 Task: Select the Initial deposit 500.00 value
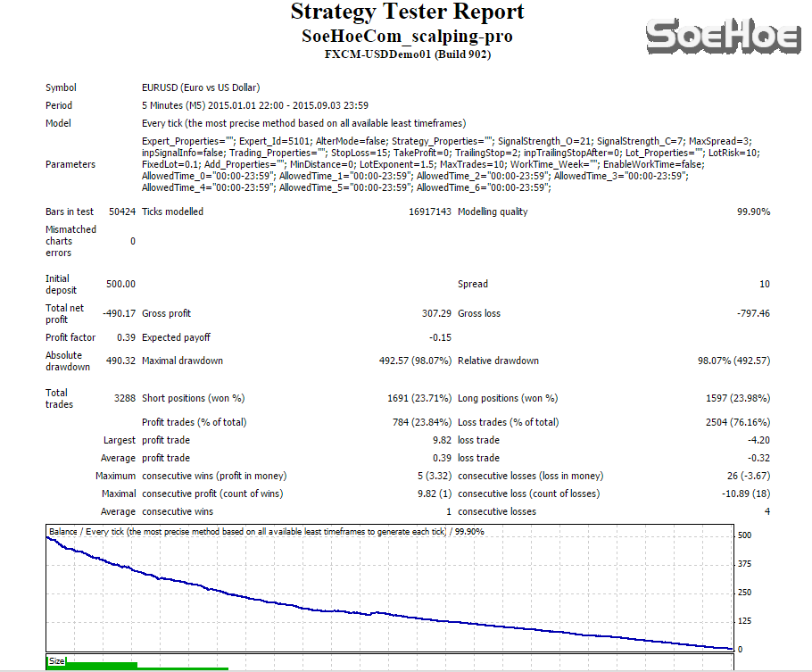pyautogui.click(x=120, y=284)
